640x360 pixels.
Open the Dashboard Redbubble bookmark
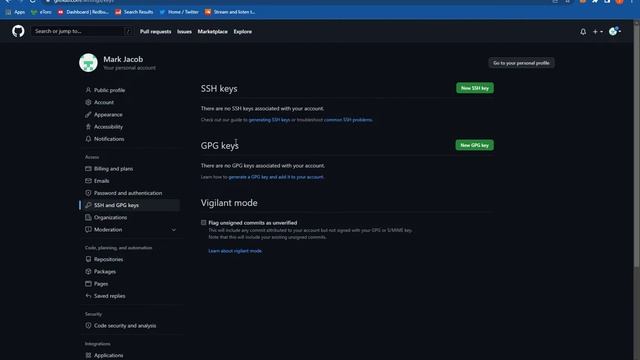(83, 12)
